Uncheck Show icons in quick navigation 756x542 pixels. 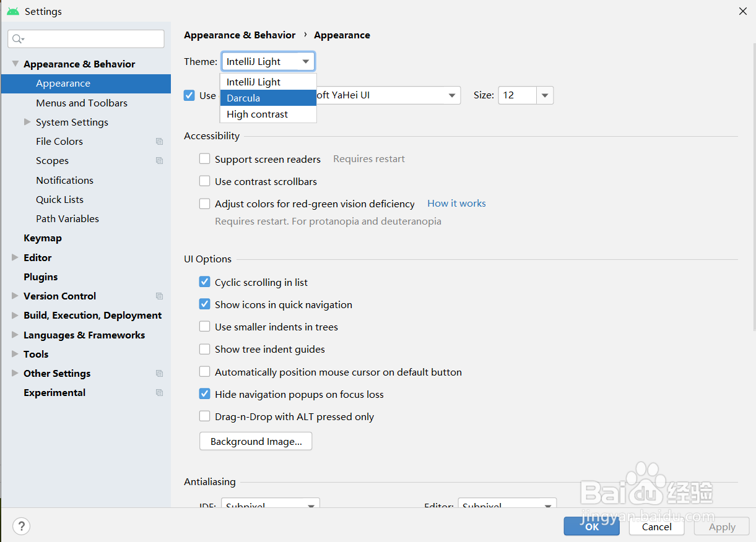(204, 304)
